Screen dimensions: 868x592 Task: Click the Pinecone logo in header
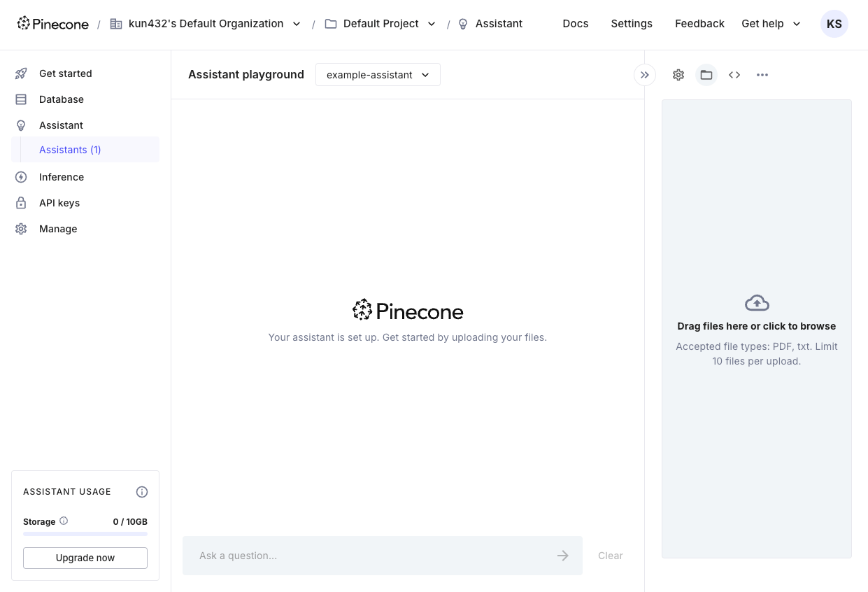[53, 24]
